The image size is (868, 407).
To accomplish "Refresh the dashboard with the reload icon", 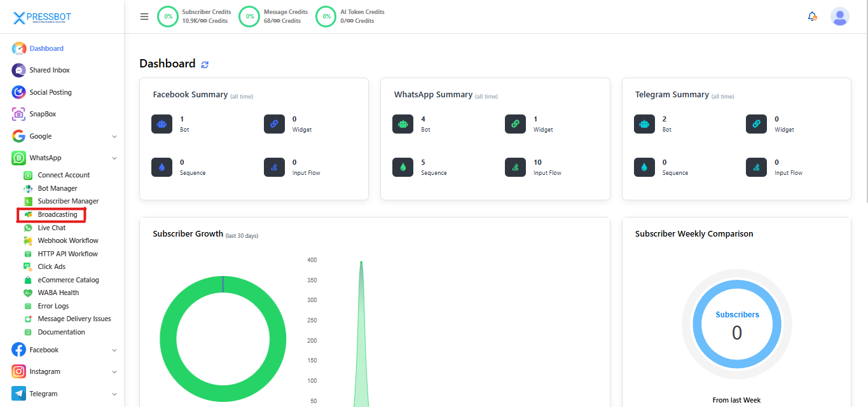I will [205, 64].
